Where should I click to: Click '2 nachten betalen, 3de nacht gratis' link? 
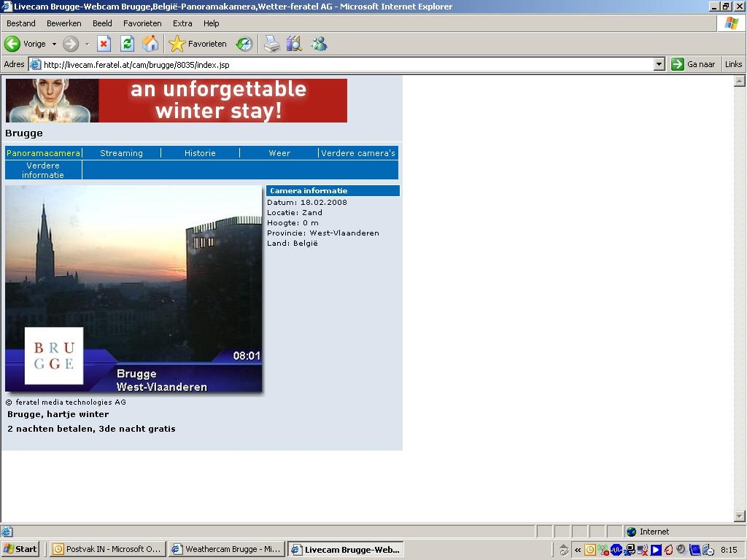click(x=91, y=429)
